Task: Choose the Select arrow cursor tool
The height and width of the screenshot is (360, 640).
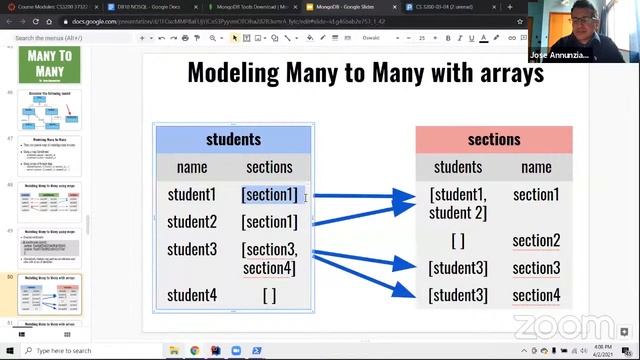Action: pyautogui.click(x=235, y=38)
